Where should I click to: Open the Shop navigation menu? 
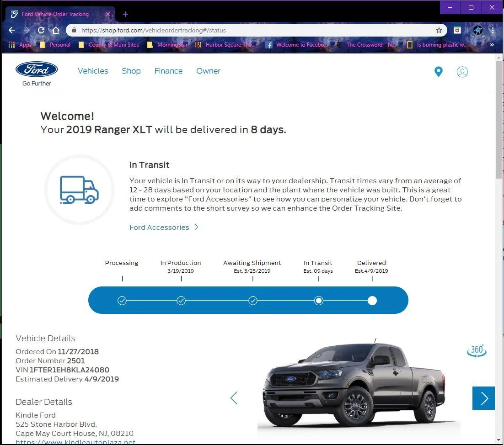[x=131, y=71]
